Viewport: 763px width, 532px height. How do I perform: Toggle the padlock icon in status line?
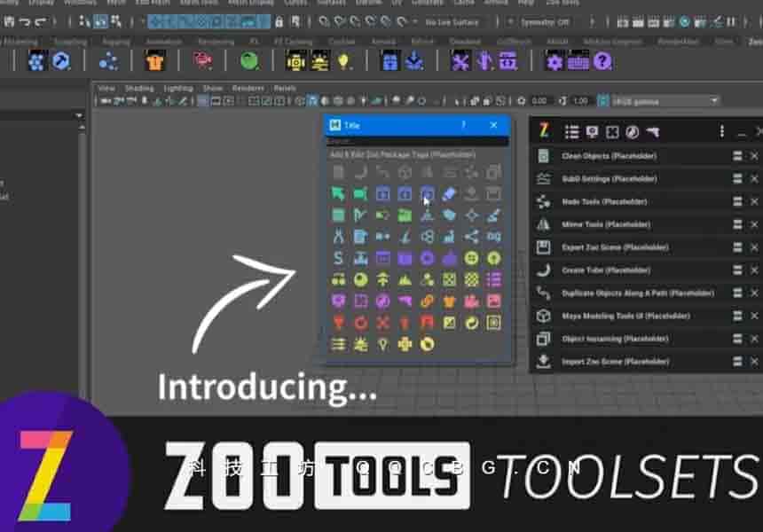(279, 22)
